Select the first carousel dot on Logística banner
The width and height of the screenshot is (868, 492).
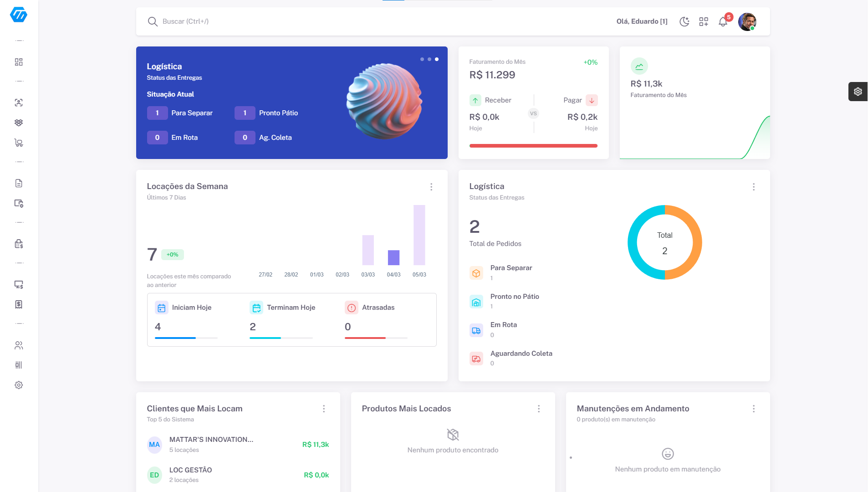pos(422,59)
